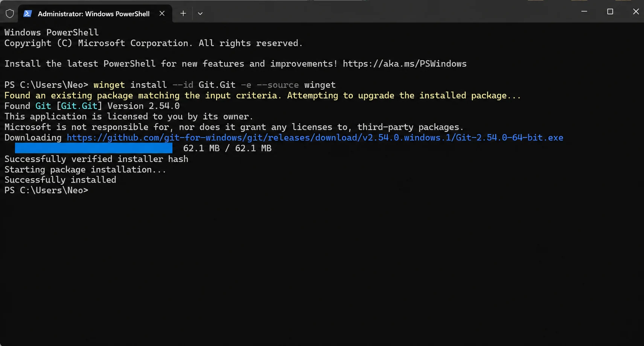644x346 pixels.
Task: Click the '62.1 MB / 62.1 MB' text
Action: tap(227, 148)
